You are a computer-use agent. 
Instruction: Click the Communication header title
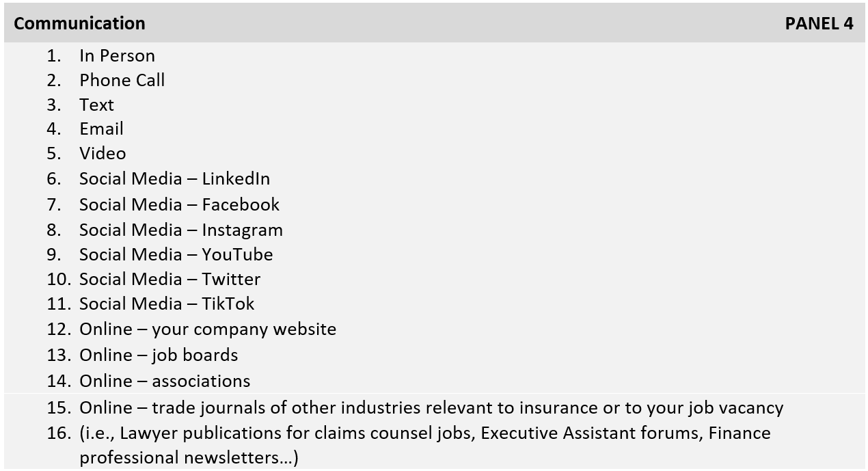pos(79,23)
